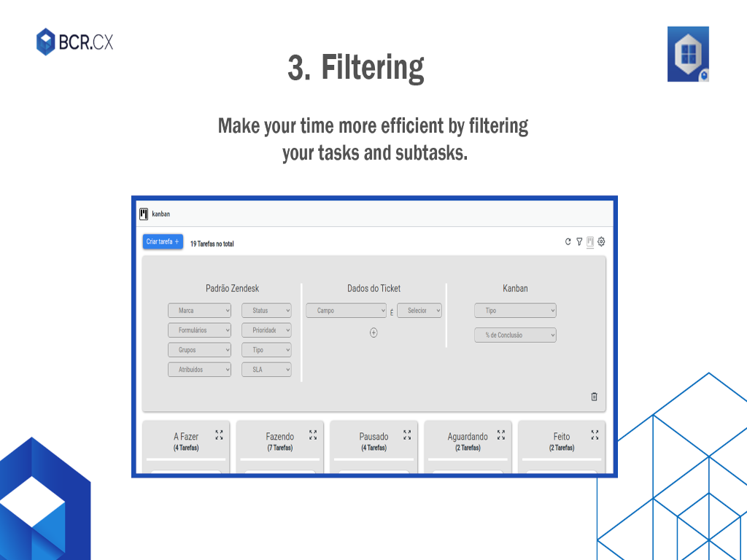This screenshot has width=747, height=560.
Task: Open the Status filter dropdown
Action: 266,311
